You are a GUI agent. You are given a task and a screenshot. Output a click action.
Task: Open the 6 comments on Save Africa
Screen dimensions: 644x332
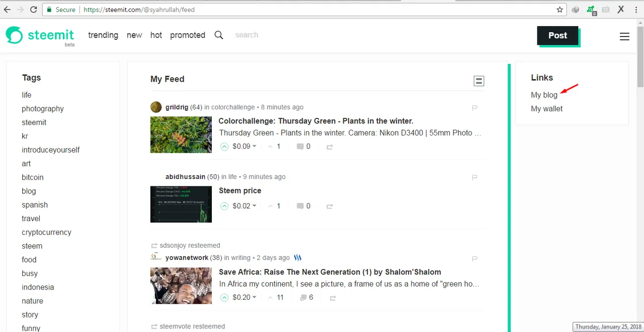point(306,298)
